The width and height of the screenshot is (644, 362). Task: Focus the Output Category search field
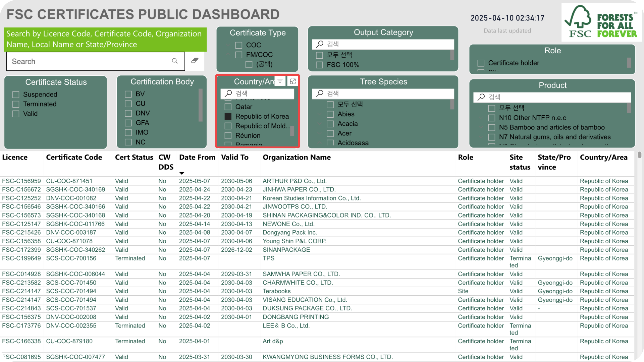[383, 44]
